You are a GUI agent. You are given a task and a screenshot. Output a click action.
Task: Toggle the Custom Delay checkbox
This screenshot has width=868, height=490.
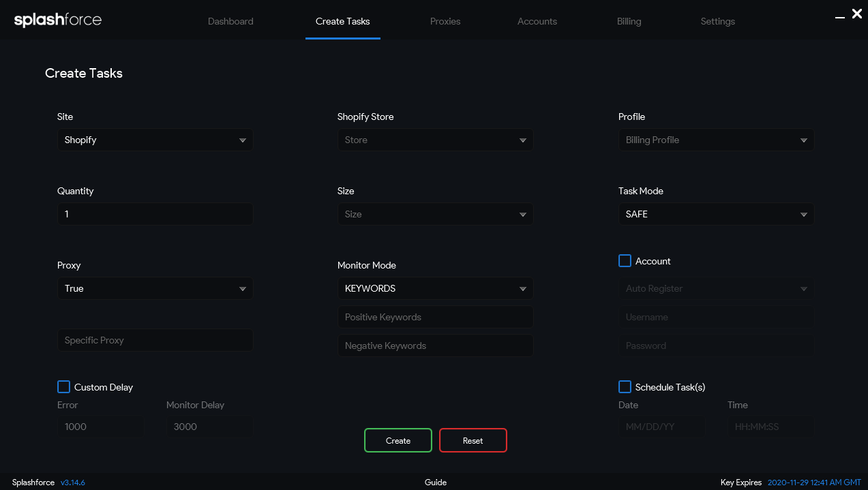pyautogui.click(x=63, y=387)
